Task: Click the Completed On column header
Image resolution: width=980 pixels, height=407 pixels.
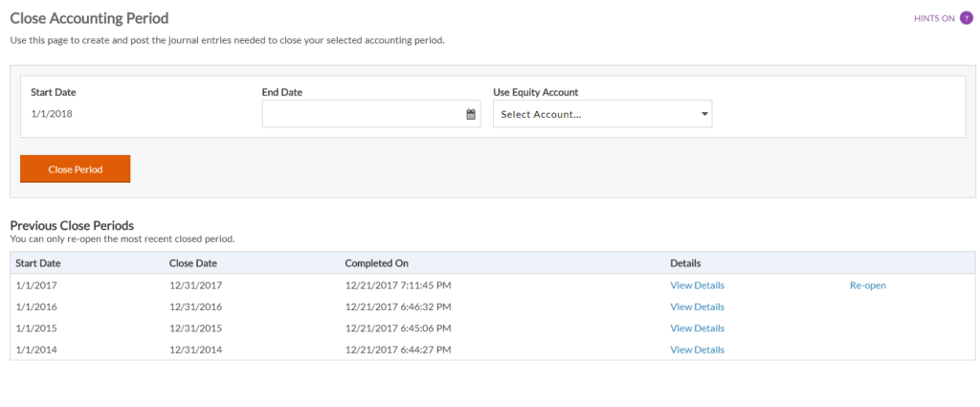Action: (x=376, y=263)
